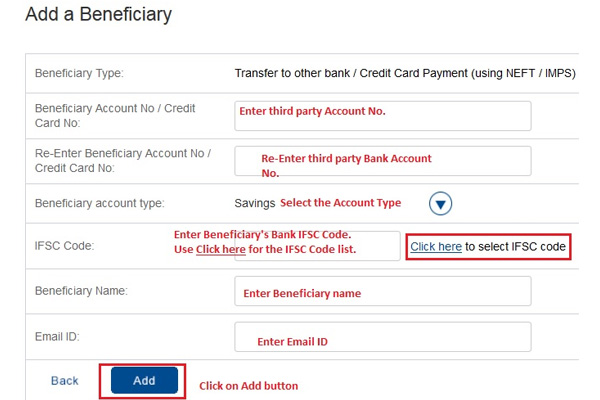Screen dimensions: 600x400
Task: Focus the Re-Enter Beneficiary Account No field
Action: (x=383, y=161)
